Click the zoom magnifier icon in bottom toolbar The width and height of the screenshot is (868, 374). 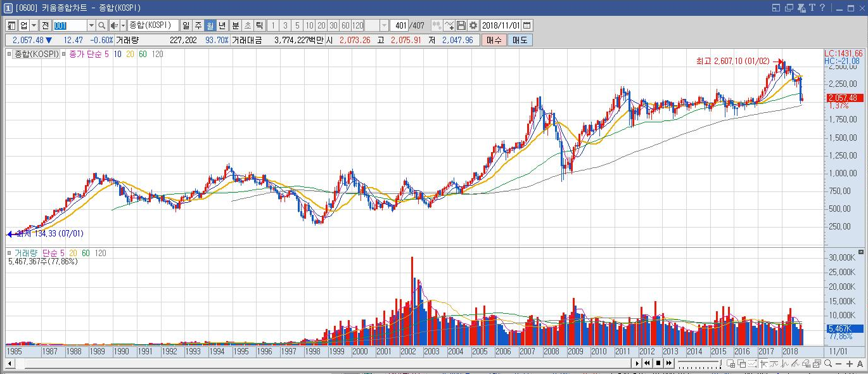828,363
